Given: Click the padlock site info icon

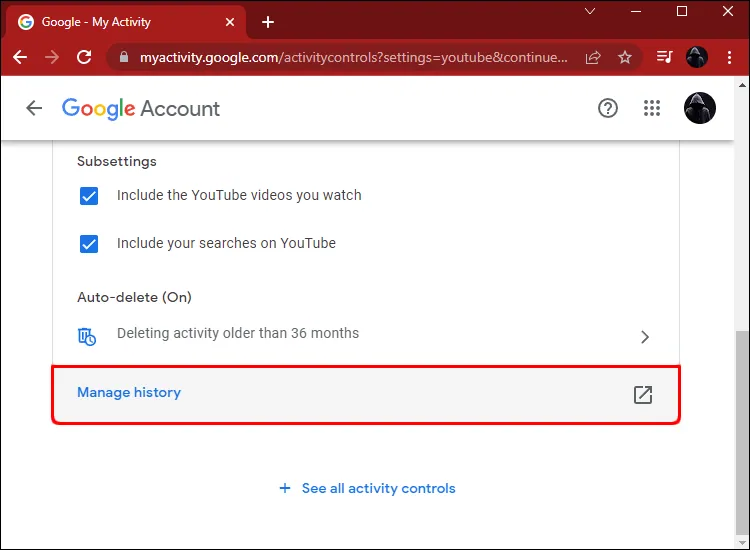Looking at the screenshot, I should [x=124, y=57].
